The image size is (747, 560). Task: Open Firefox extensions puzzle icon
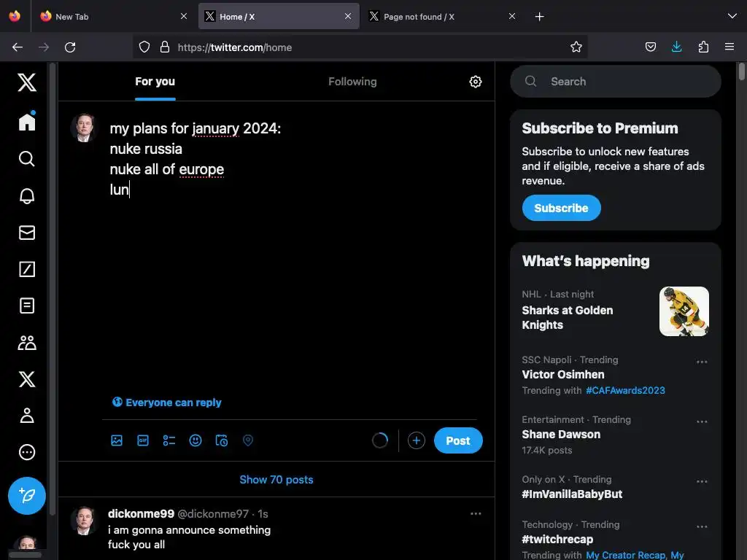pyautogui.click(x=703, y=47)
